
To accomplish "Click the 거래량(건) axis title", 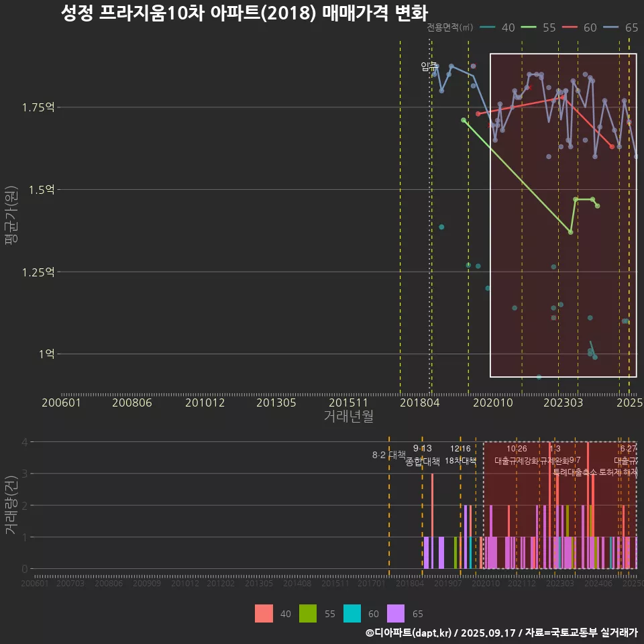I will pyautogui.click(x=11, y=504).
